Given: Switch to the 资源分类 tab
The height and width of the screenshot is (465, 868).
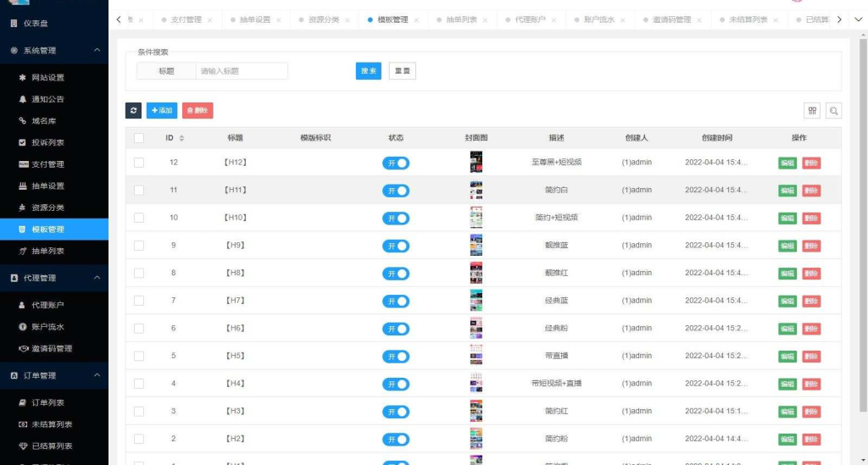Looking at the screenshot, I should (x=324, y=20).
